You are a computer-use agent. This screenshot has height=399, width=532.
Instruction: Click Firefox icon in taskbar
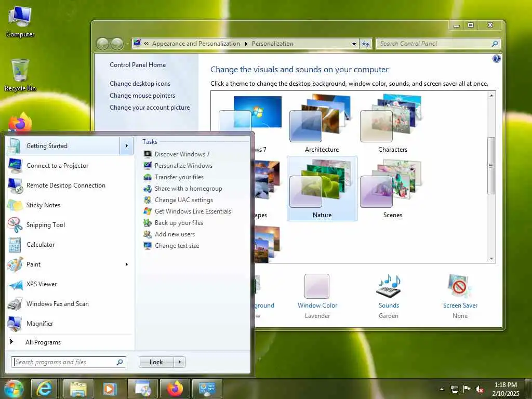click(x=175, y=389)
